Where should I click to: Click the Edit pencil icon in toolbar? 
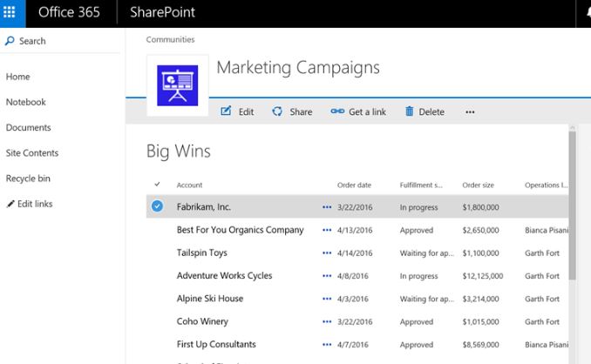click(226, 111)
